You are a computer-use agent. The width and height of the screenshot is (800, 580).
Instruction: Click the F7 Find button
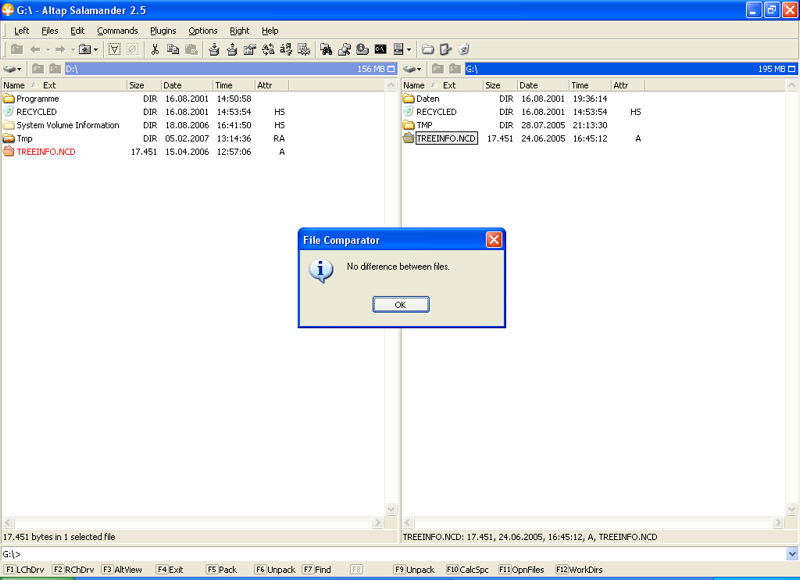[x=317, y=569]
